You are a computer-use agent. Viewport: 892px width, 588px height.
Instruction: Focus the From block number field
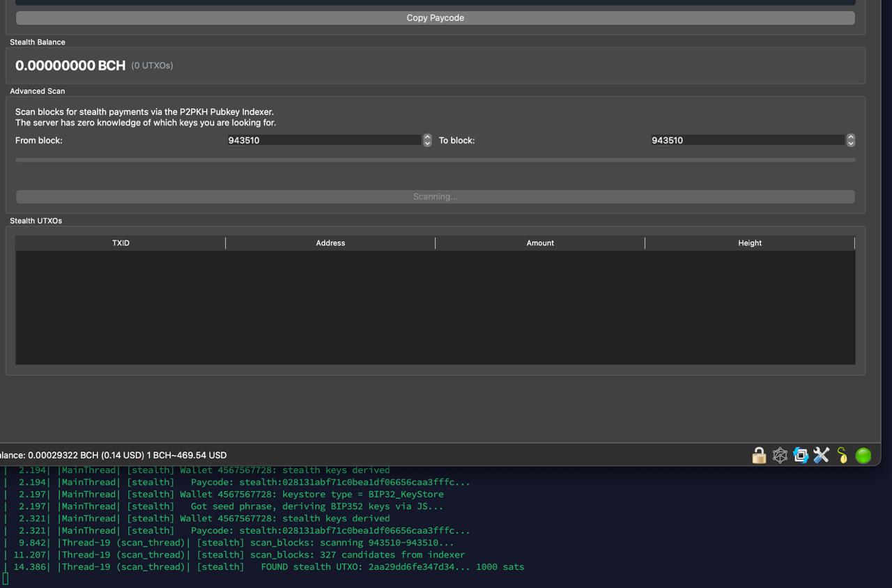[323, 140]
